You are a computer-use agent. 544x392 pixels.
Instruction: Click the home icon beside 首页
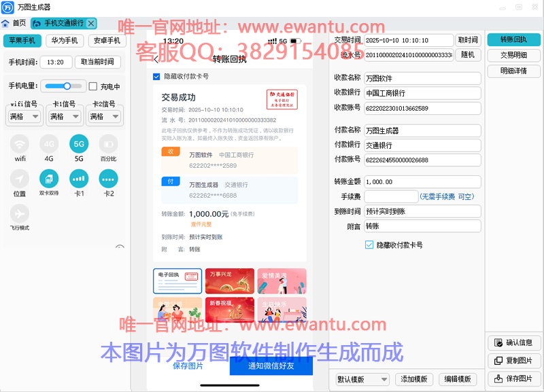pos(5,23)
